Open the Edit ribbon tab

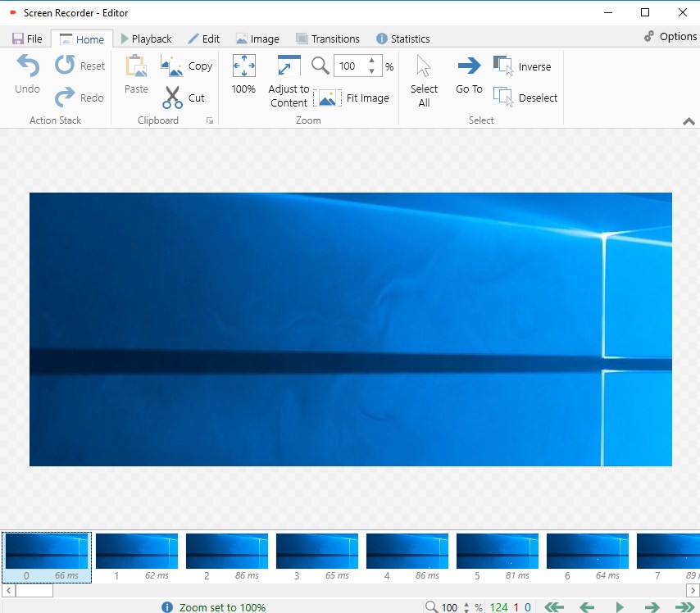pyautogui.click(x=203, y=39)
